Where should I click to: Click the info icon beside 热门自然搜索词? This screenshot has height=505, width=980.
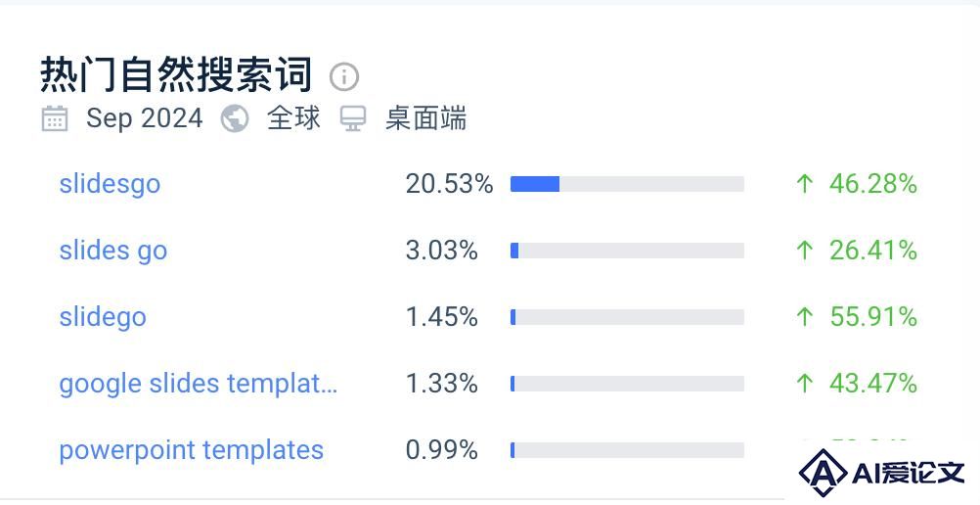[x=343, y=77]
